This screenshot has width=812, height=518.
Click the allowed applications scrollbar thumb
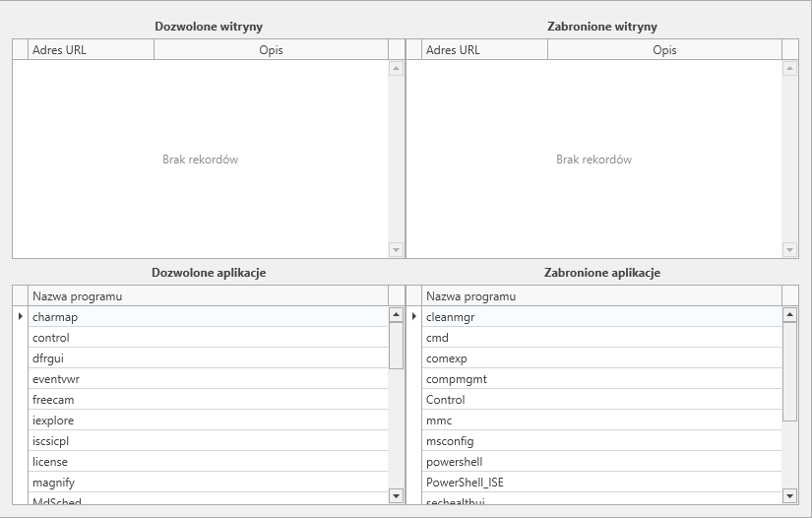tap(396, 346)
